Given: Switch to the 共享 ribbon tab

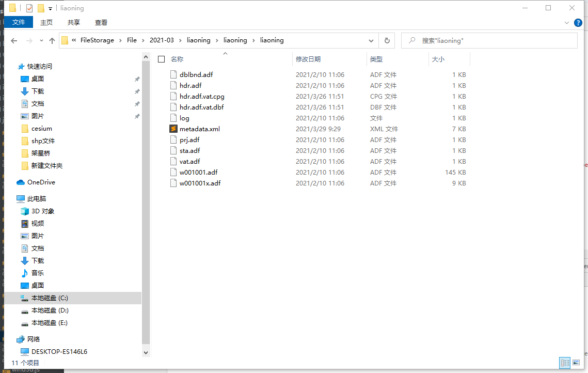Looking at the screenshot, I should [74, 23].
